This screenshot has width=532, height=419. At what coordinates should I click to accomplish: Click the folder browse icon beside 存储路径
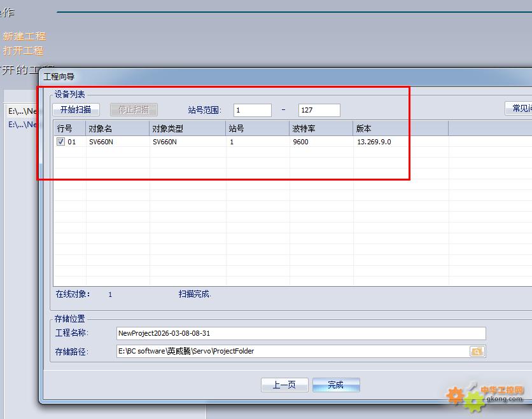477,351
